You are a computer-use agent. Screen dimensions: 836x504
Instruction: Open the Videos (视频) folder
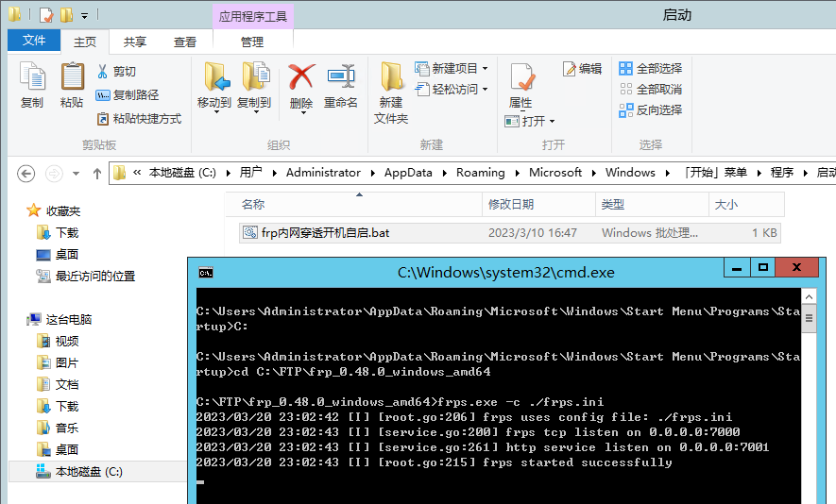(x=59, y=341)
